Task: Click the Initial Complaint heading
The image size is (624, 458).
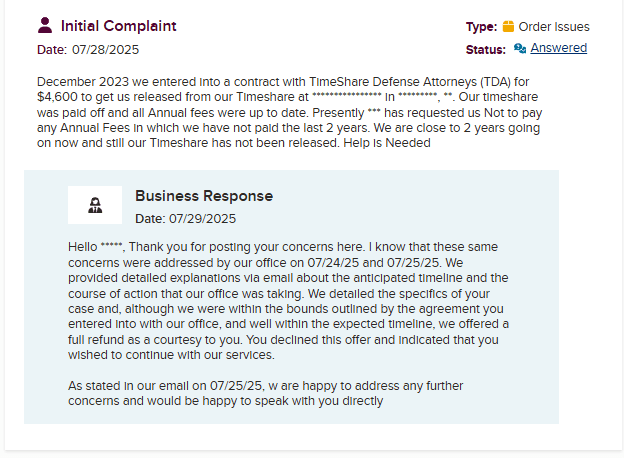Action: pyautogui.click(x=118, y=26)
